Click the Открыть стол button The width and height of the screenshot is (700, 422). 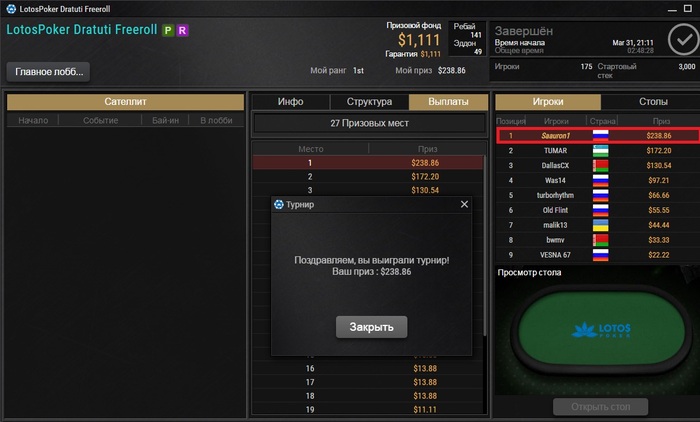[600, 407]
